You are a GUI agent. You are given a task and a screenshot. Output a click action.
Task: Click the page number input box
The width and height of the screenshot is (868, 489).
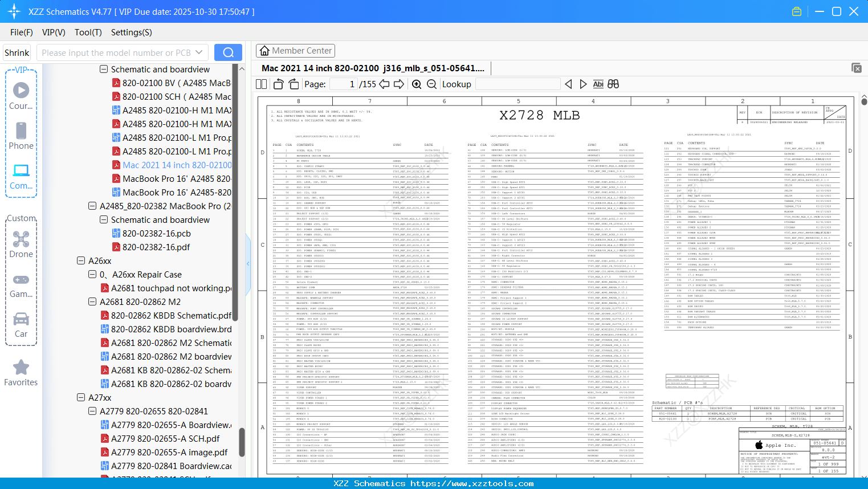(343, 84)
